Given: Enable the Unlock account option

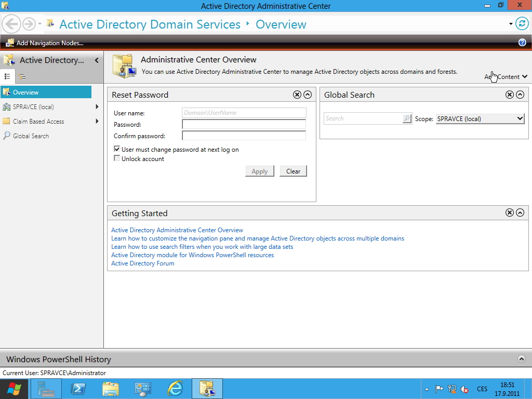Looking at the screenshot, I should pyautogui.click(x=117, y=158).
